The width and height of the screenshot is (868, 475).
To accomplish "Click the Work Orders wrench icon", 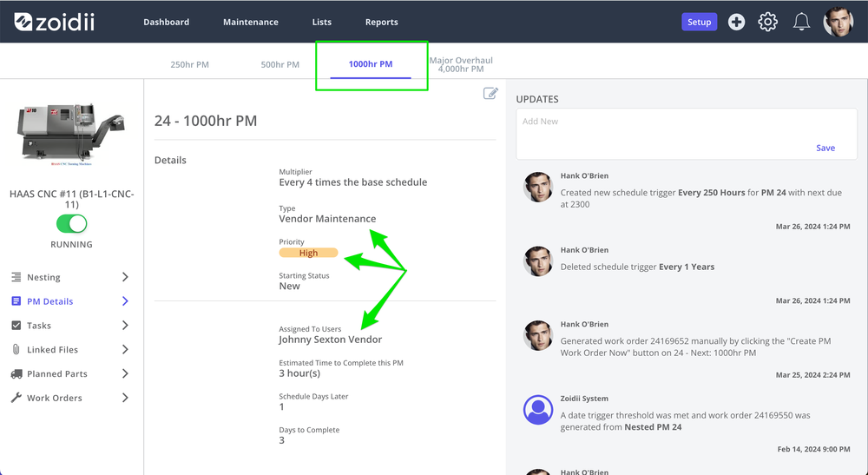I will [x=16, y=398].
